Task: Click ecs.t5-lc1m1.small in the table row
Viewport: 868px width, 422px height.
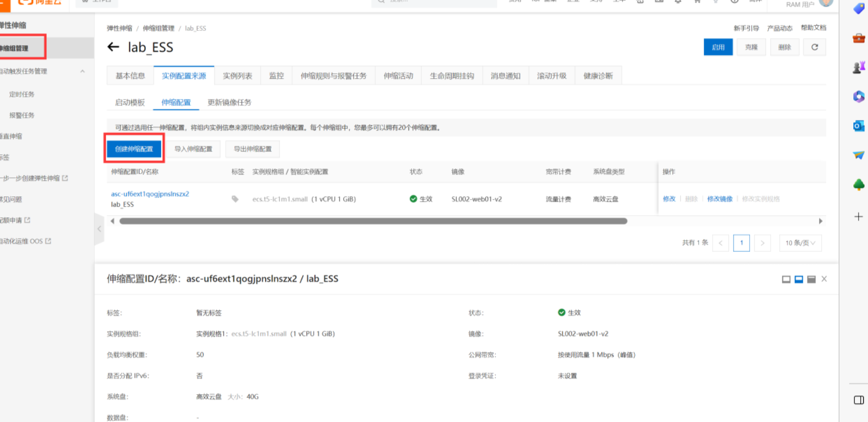Action: coord(280,199)
